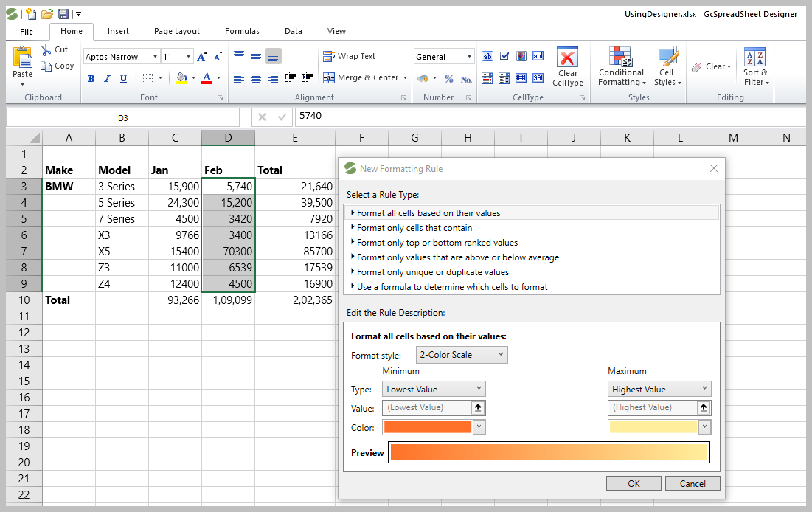Click the Copy icon
812x512 pixels.
46,66
